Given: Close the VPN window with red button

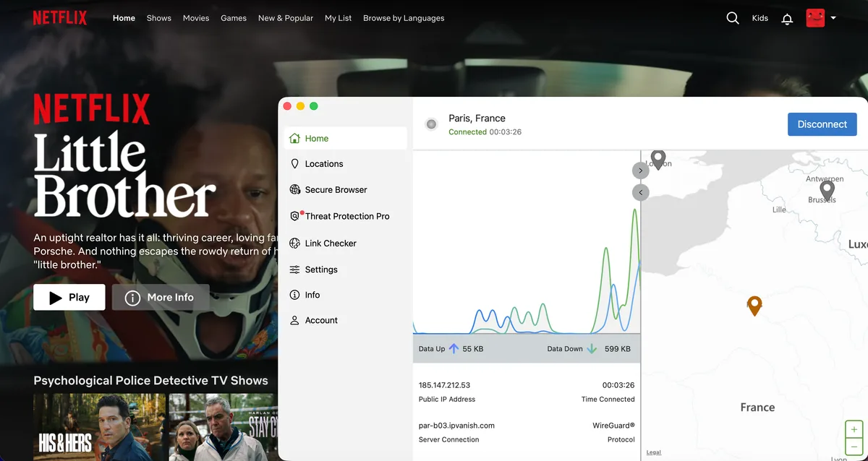Looking at the screenshot, I should tap(287, 106).
